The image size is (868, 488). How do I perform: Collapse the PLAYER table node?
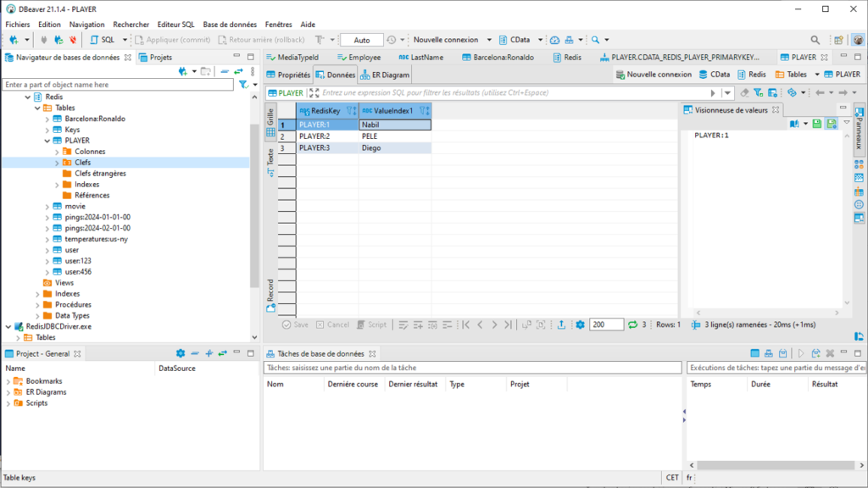pyautogui.click(x=47, y=141)
